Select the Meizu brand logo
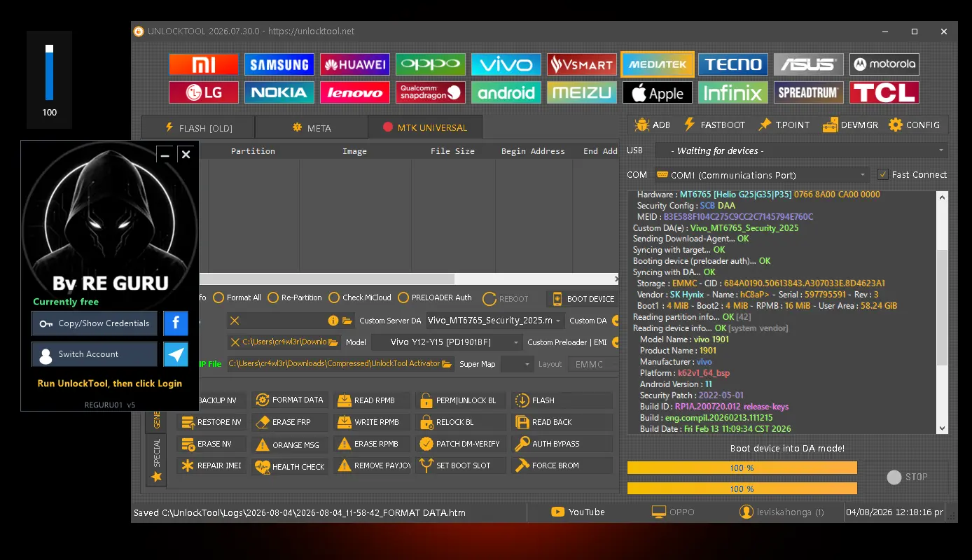 click(582, 92)
